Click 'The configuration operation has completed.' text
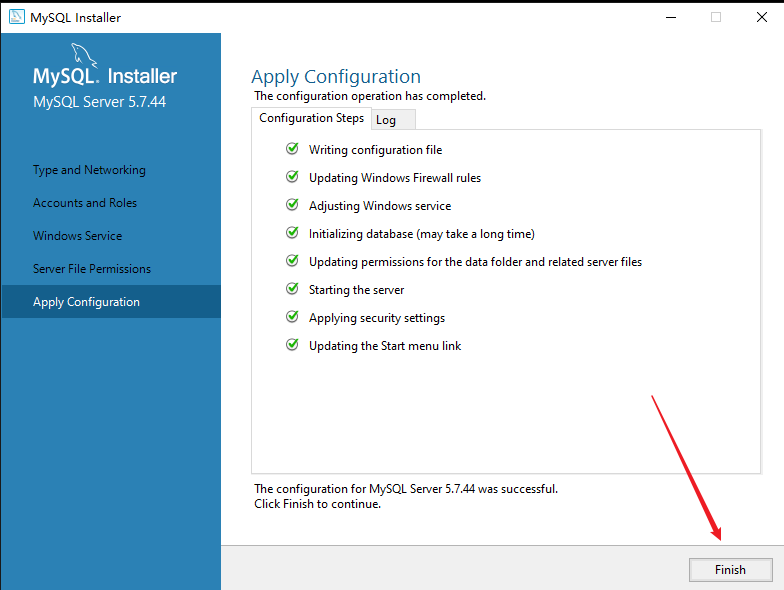 (370, 96)
